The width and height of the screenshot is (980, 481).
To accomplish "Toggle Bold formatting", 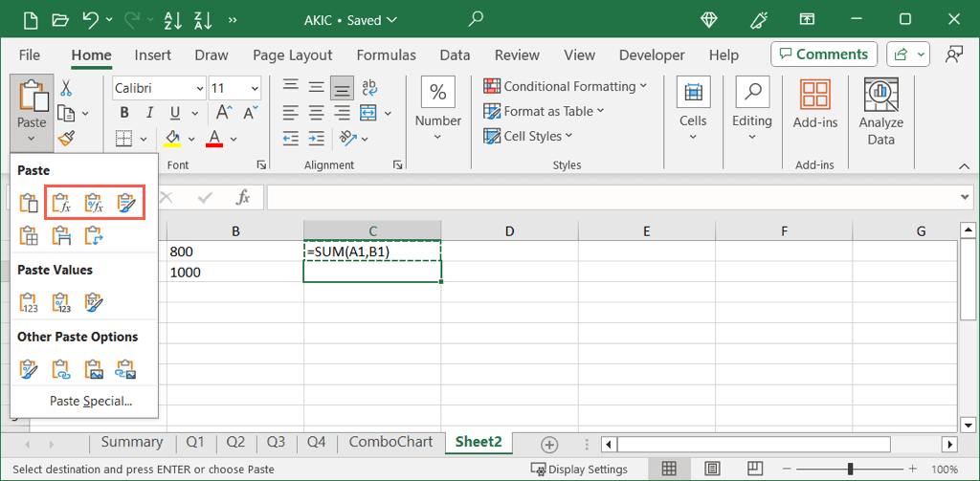I will pyautogui.click(x=124, y=113).
